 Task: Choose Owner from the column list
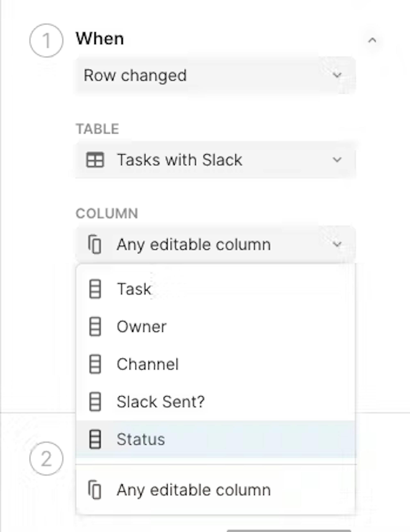pos(215,327)
